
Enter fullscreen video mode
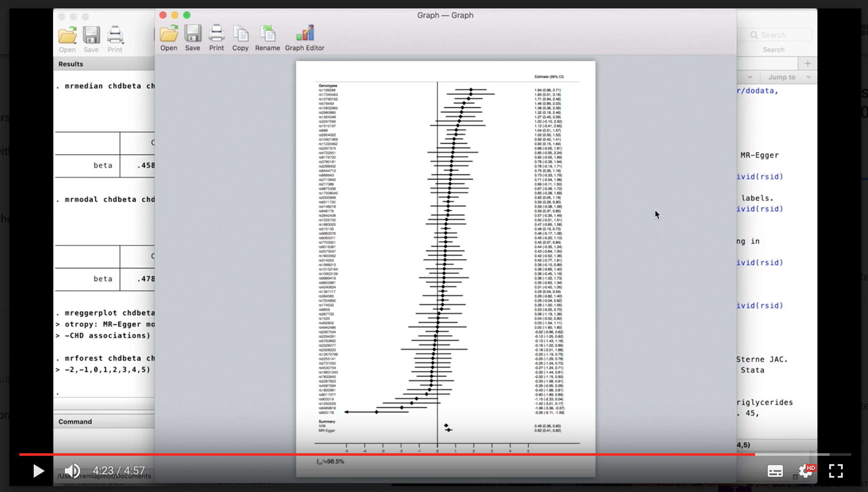(836, 471)
